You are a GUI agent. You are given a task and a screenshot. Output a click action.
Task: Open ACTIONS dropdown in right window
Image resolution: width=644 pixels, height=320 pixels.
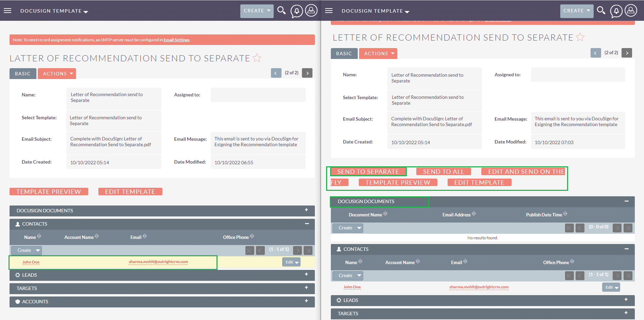[x=378, y=54]
